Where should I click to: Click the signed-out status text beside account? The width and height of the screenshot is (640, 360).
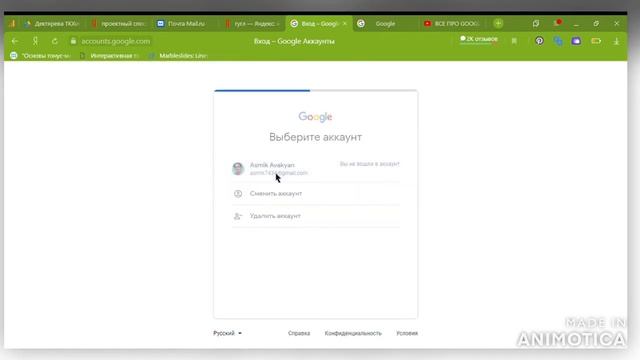[370, 164]
